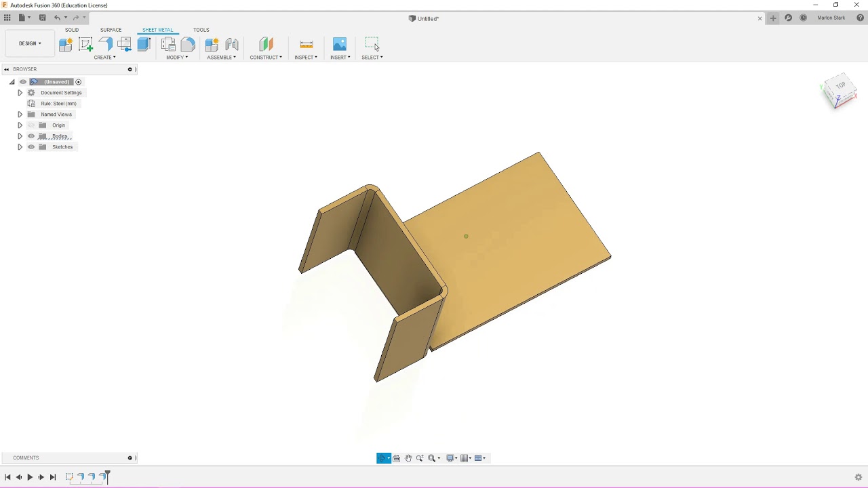
Task: Select the Pan hand tool in navigation bar
Action: pyautogui.click(x=408, y=458)
